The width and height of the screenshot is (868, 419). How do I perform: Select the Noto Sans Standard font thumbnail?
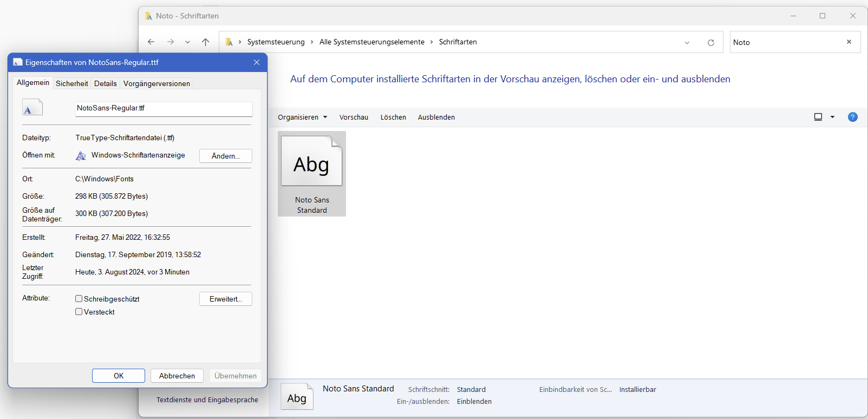(x=312, y=173)
